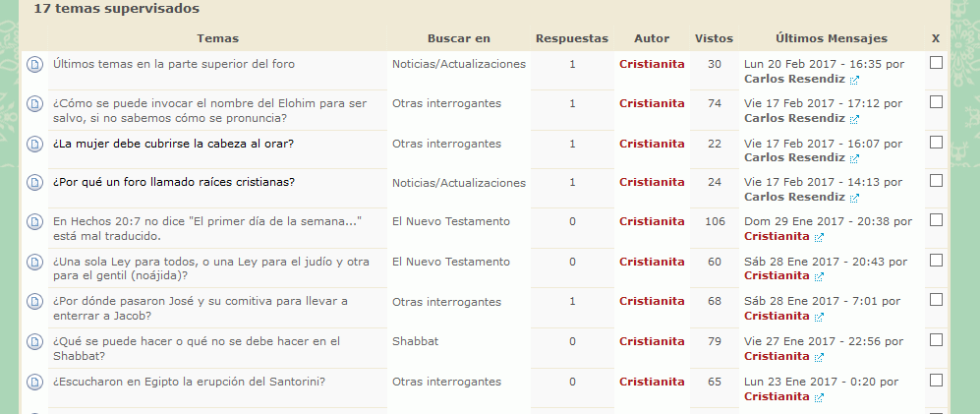
Task: View latest post icon for Lun 23 Ene 2017
Action: (819, 397)
